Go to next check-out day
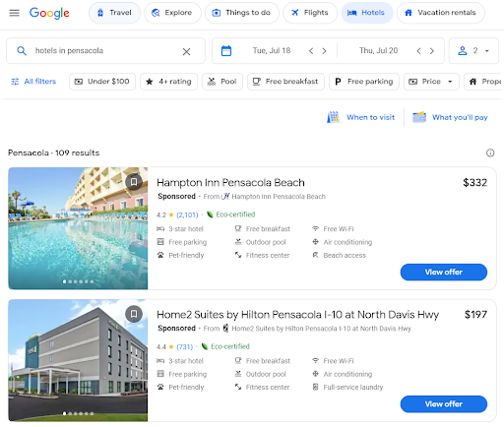Screen dimensions: 504x427 click(432, 51)
